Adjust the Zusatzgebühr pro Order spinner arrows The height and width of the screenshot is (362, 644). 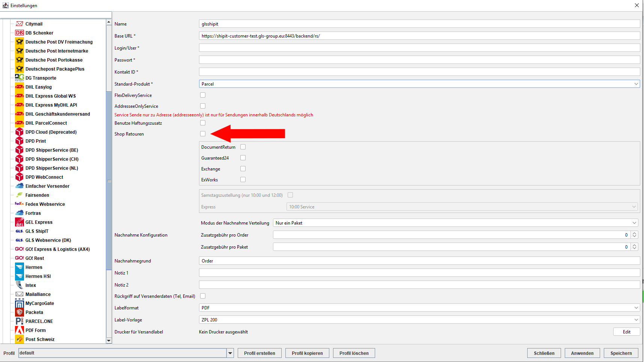pos(634,235)
